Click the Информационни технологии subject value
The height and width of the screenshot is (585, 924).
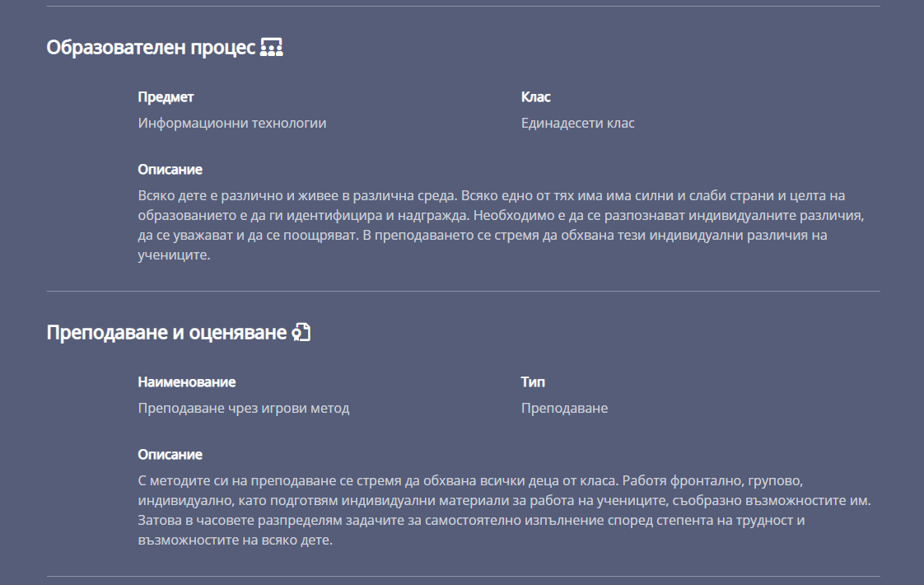[232, 124]
